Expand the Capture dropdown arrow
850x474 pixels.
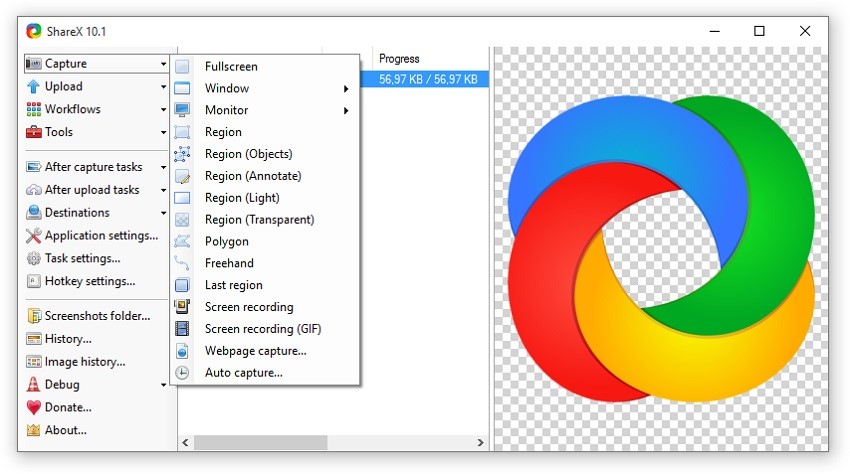[x=163, y=64]
